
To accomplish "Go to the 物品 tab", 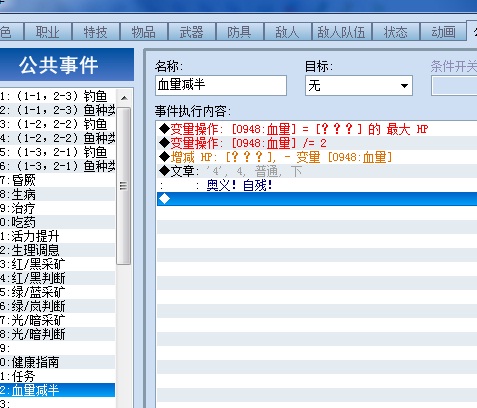I will (x=144, y=32).
